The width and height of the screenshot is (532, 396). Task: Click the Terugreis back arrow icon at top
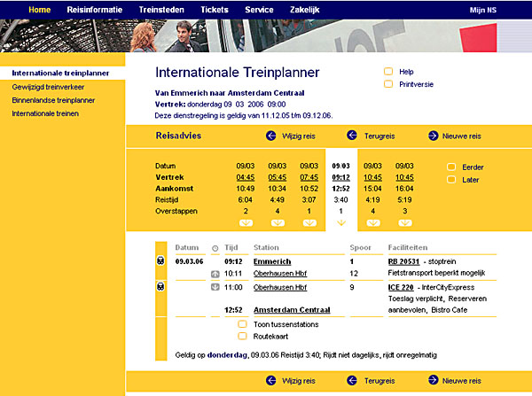(x=351, y=136)
